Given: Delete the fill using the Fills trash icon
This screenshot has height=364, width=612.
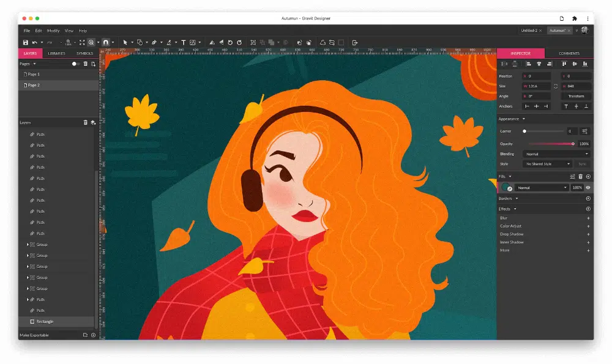Looking at the screenshot, I should click(580, 176).
